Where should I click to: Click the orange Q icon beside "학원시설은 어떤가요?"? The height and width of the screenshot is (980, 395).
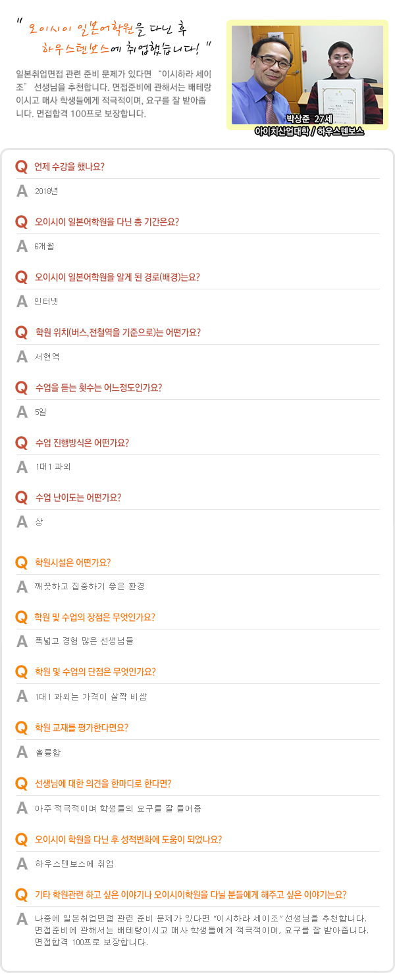(x=21, y=563)
